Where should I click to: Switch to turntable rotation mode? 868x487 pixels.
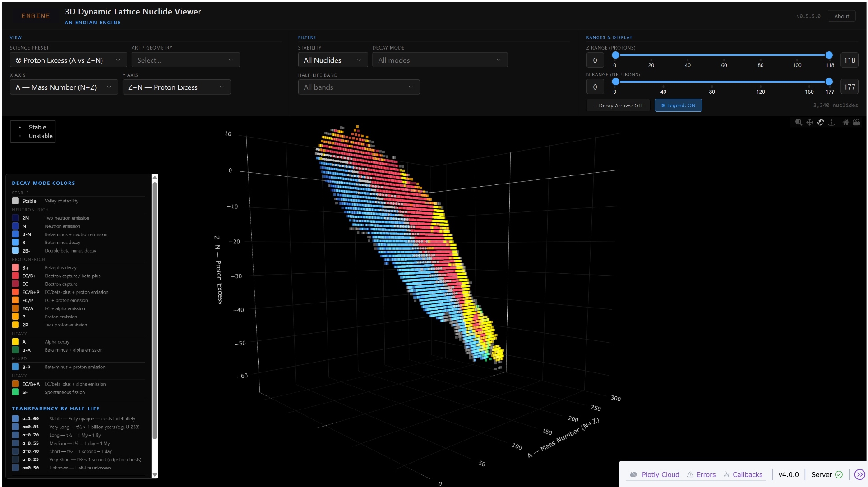point(831,123)
